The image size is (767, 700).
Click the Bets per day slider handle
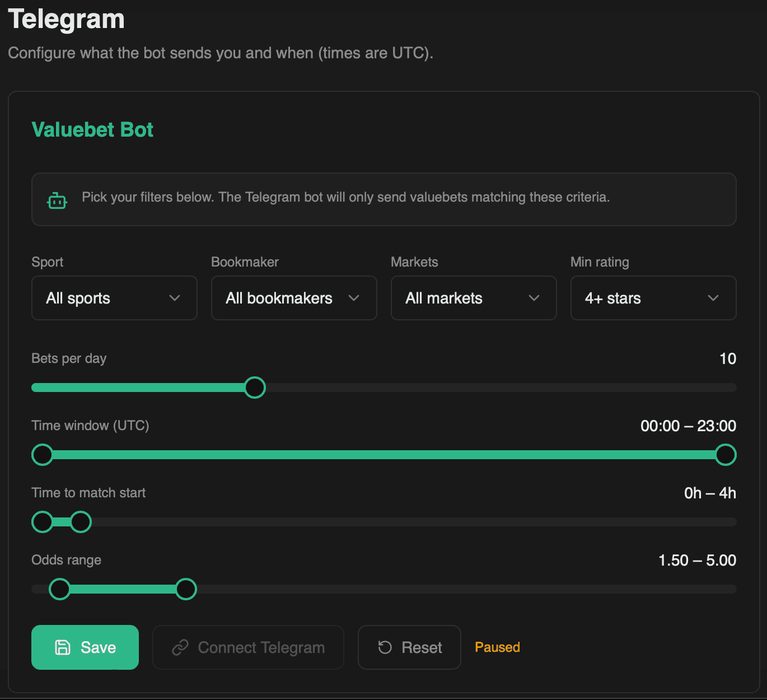(255, 387)
